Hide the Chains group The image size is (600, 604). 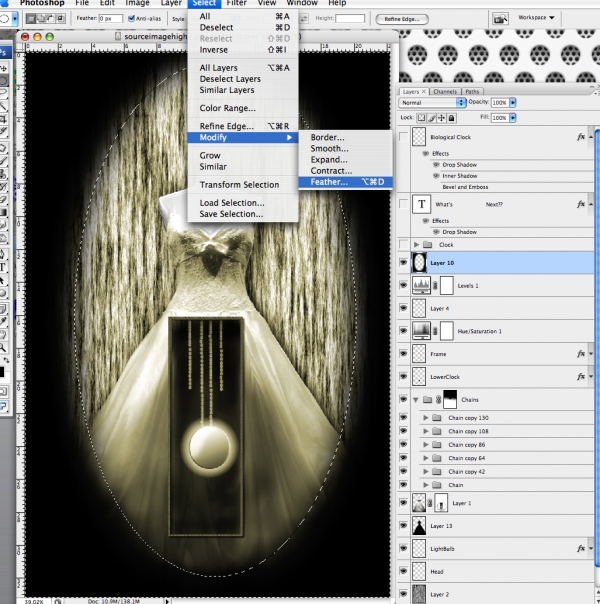pos(403,399)
